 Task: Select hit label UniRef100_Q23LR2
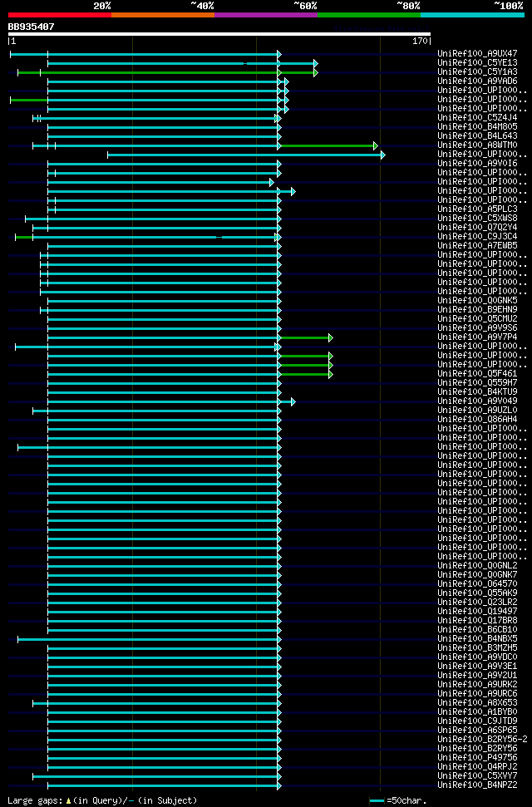477,603
